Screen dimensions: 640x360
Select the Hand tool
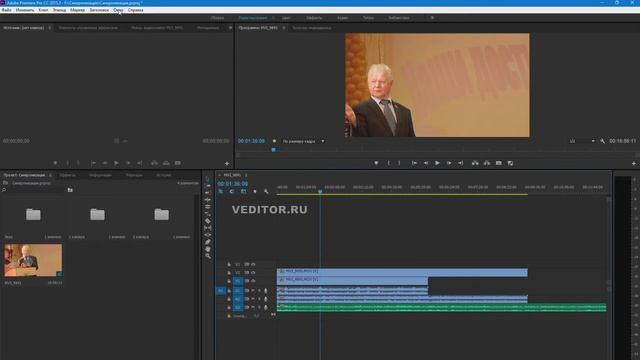point(207,249)
